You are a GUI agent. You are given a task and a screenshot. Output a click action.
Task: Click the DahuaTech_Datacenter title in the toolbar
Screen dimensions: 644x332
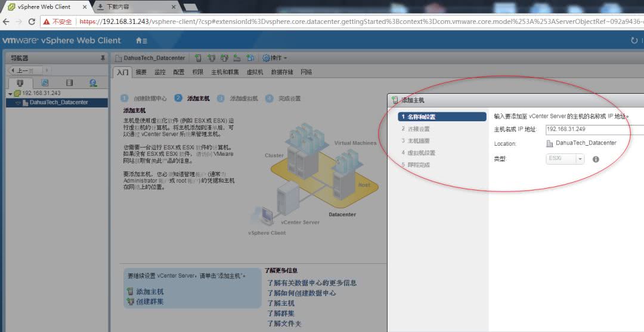pos(154,58)
